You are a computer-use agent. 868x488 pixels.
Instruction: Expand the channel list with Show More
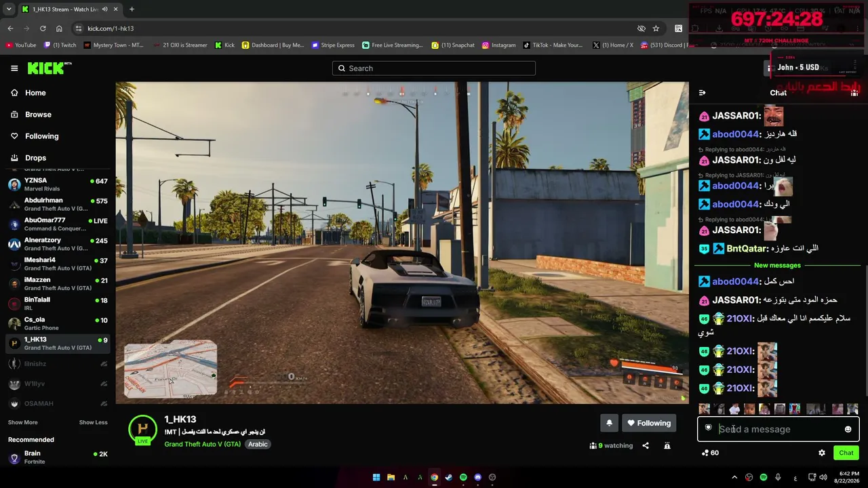(x=23, y=422)
